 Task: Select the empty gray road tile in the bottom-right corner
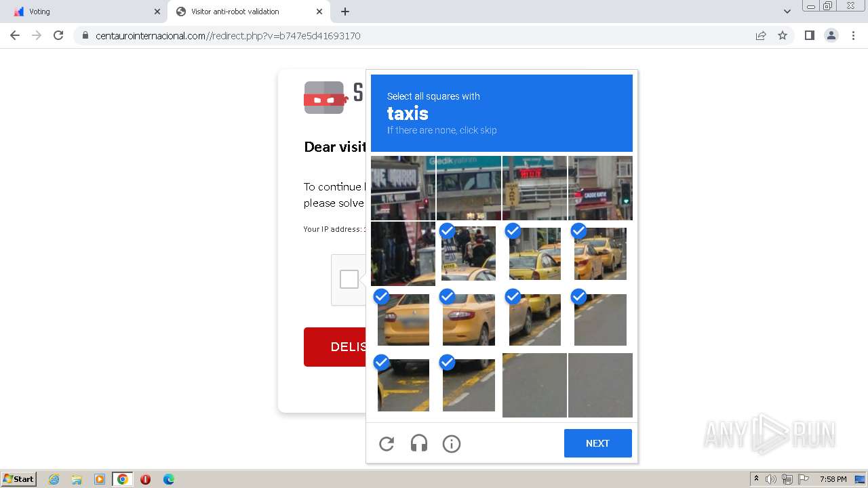600,385
